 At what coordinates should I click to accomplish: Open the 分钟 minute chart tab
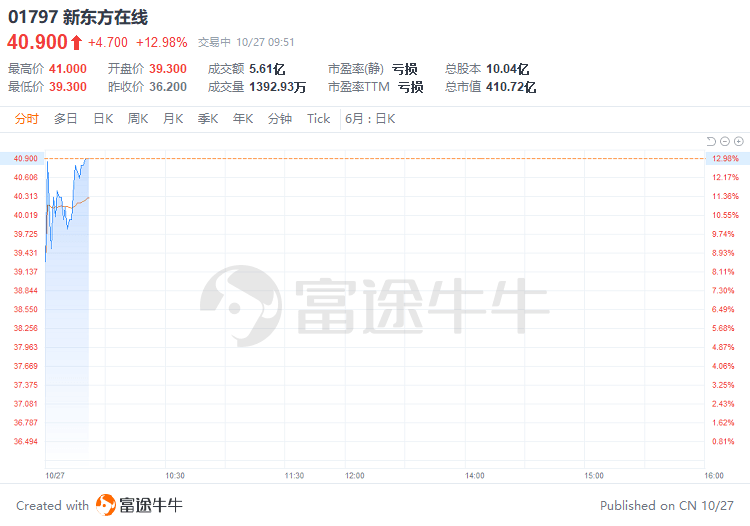[x=280, y=119]
